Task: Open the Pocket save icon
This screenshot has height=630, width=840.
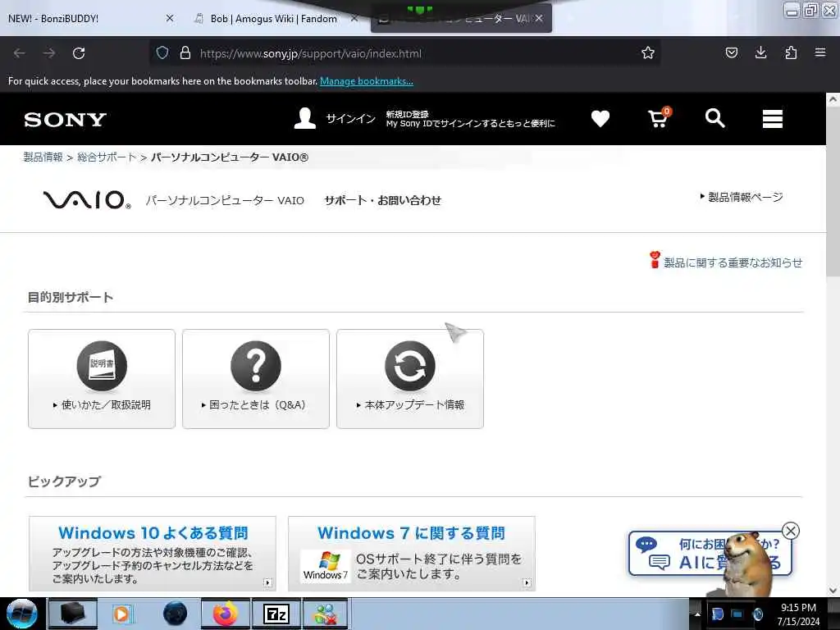Action: (x=731, y=52)
